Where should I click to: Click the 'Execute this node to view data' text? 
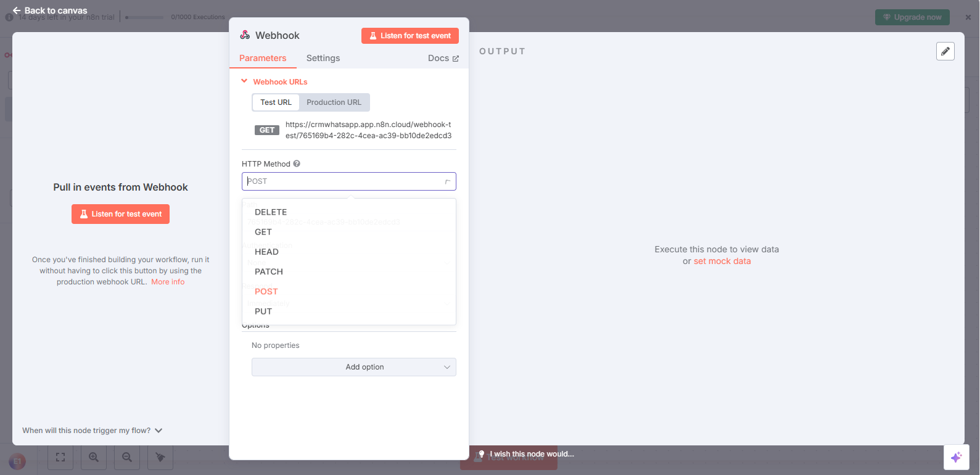[717, 249]
